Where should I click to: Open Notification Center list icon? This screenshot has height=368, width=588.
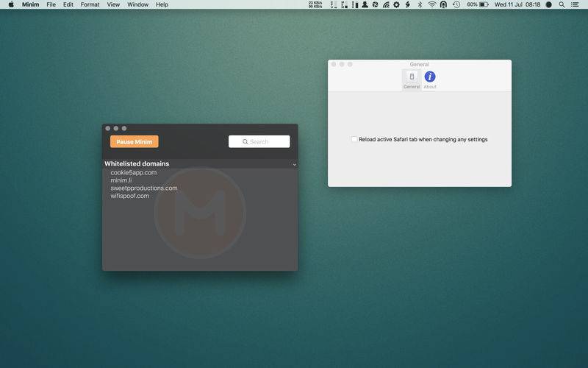pos(575,4)
